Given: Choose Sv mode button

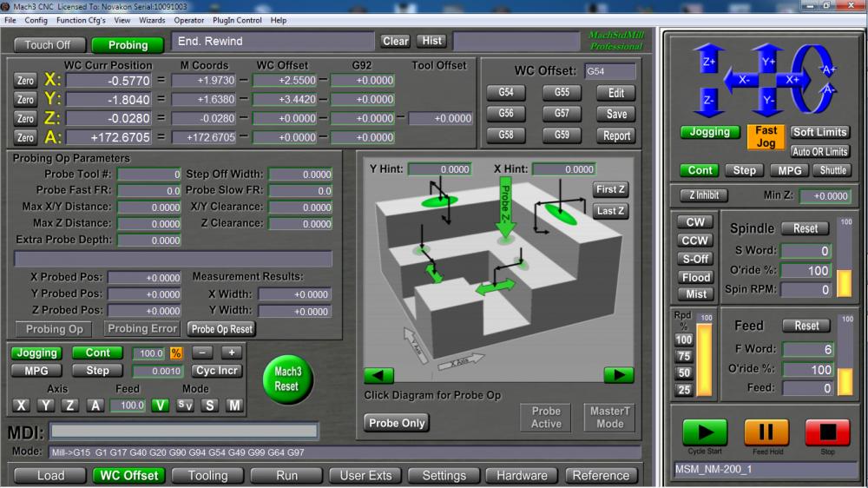Looking at the screenshot, I should click(x=185, y=406).
